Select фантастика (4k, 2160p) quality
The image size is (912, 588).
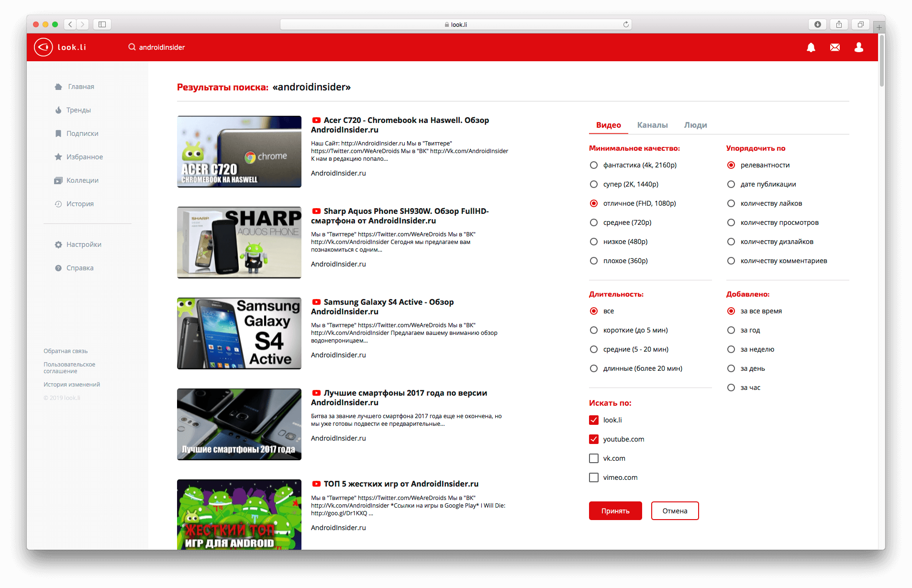coord(594,165)
